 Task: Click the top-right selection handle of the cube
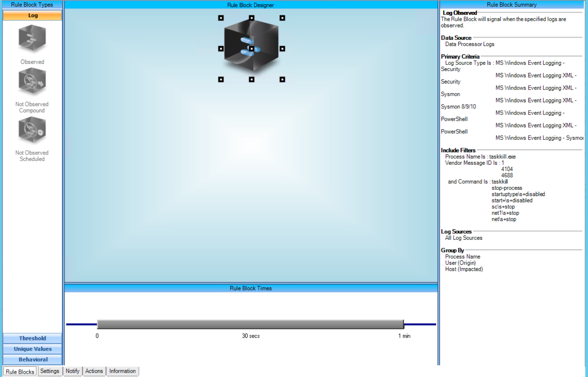[x=282, y=18]
